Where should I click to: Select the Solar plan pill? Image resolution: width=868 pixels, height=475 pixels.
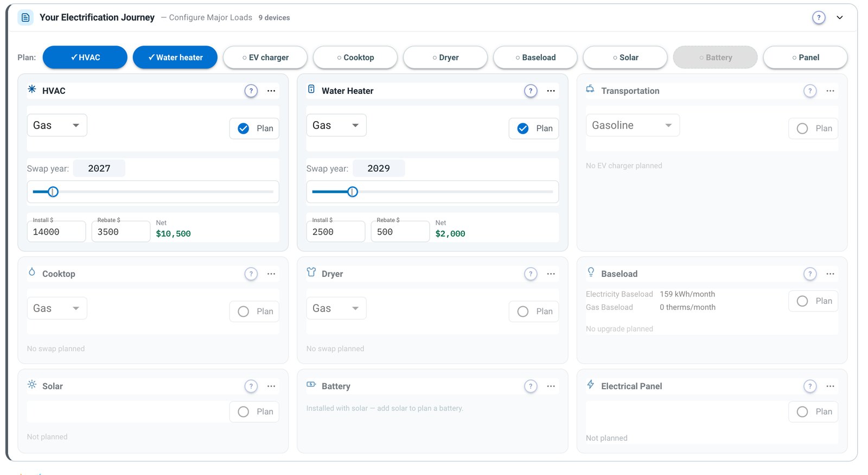(626, 57)
